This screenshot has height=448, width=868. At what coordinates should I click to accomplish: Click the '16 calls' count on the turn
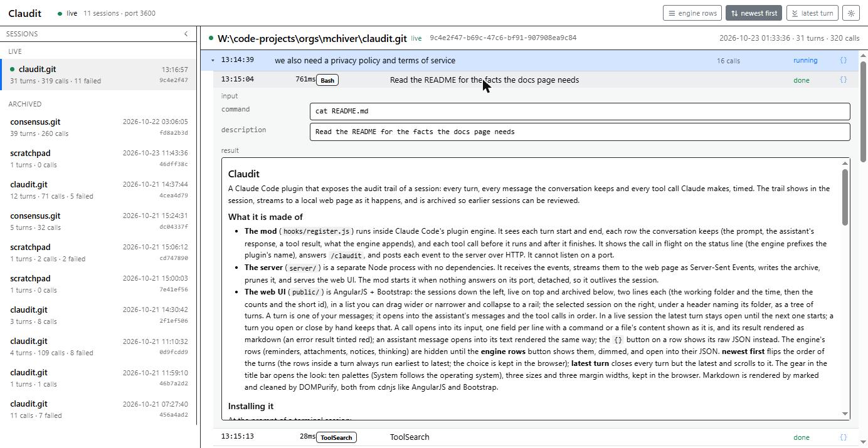click(x=728, y=61)
